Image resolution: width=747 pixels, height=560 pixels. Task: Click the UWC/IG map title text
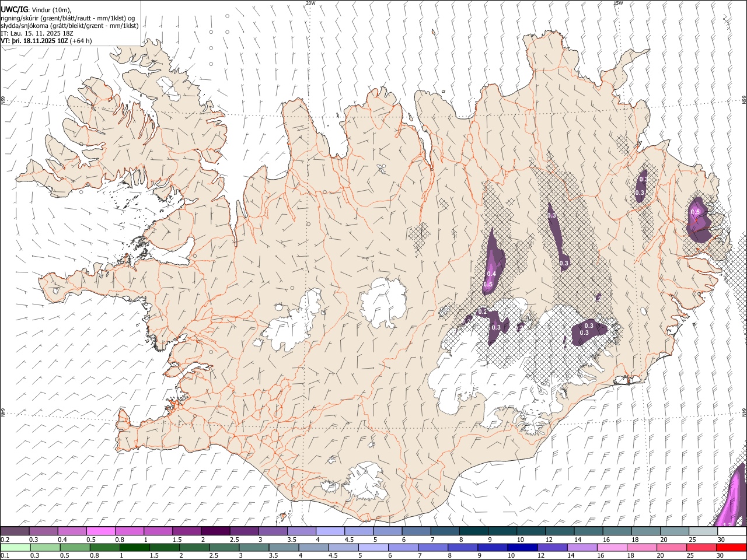coord(13,9)
